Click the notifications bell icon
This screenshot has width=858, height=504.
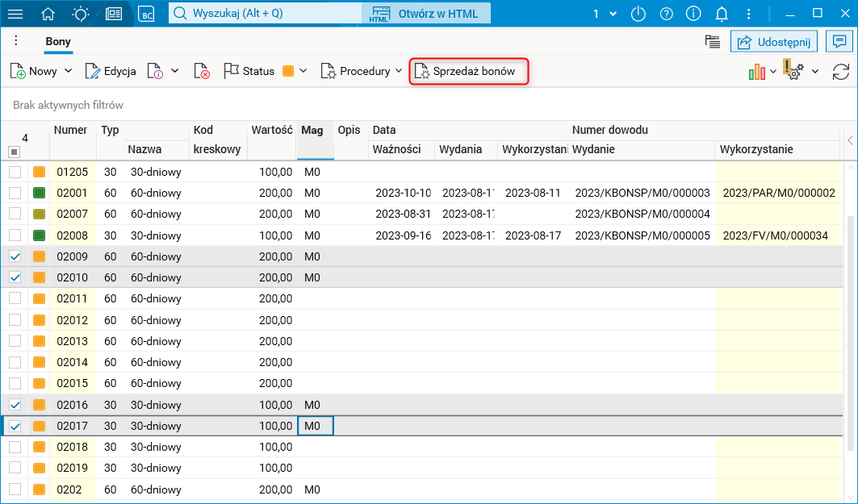(x=722, y=14)
